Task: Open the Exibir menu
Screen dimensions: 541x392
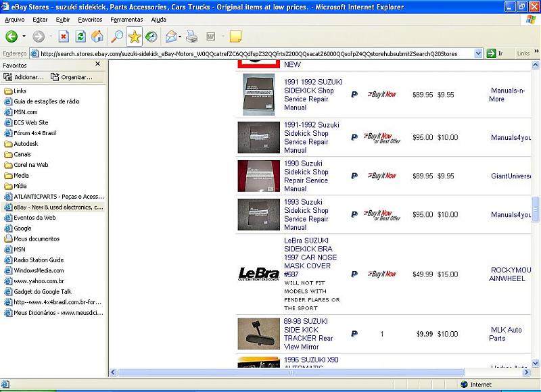Action: (x=63, y=20)
